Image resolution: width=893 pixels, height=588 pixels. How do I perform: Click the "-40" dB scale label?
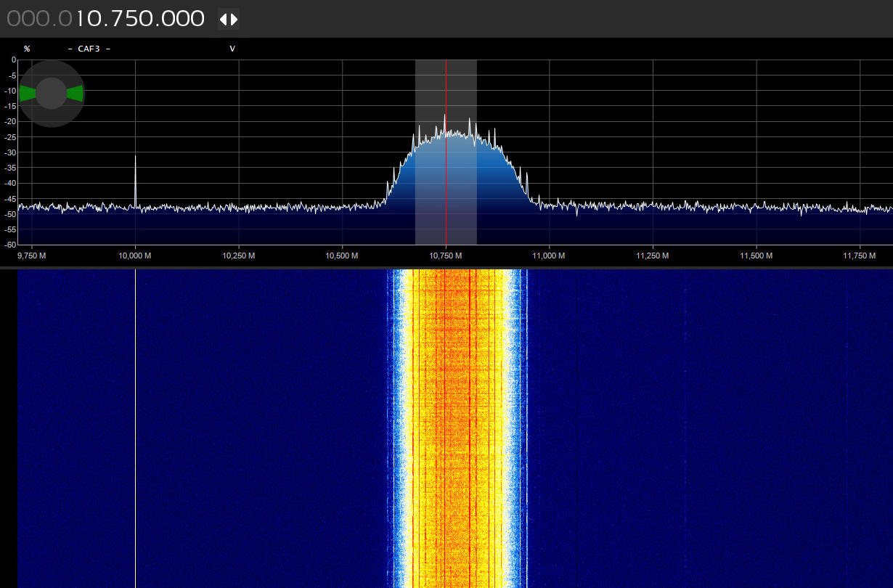click(x=11, y=183)
